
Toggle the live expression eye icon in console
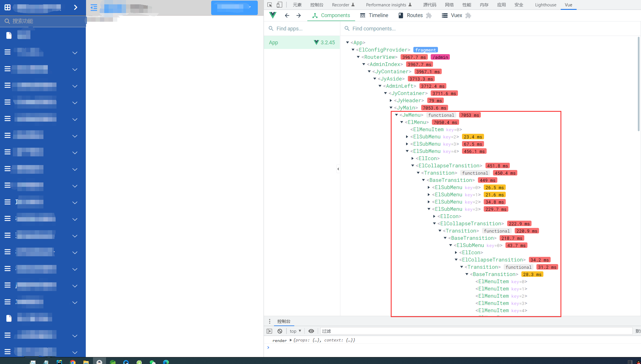pos(311,331)
